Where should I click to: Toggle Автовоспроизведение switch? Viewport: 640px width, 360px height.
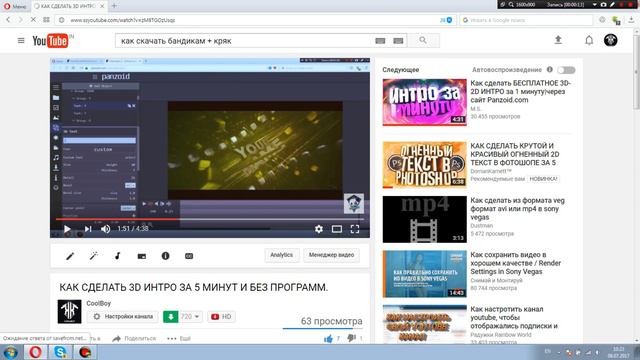[567, 70]
